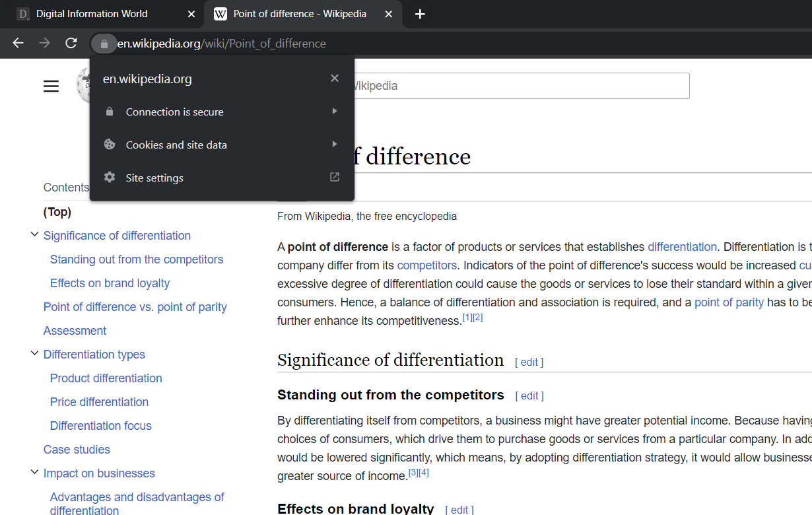Open citation [1] in intro paragraph
This screenshot has width=812, height=515.
point(467,318)
